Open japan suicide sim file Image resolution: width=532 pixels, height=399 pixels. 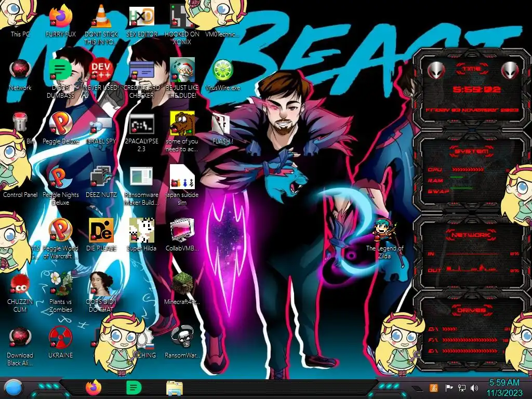[x=182, y=186]
